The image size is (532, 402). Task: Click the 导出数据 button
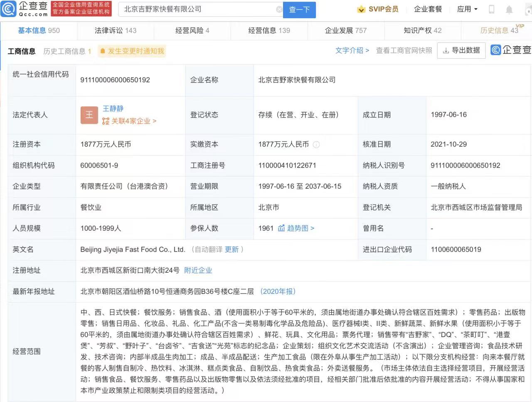(461, 51)
